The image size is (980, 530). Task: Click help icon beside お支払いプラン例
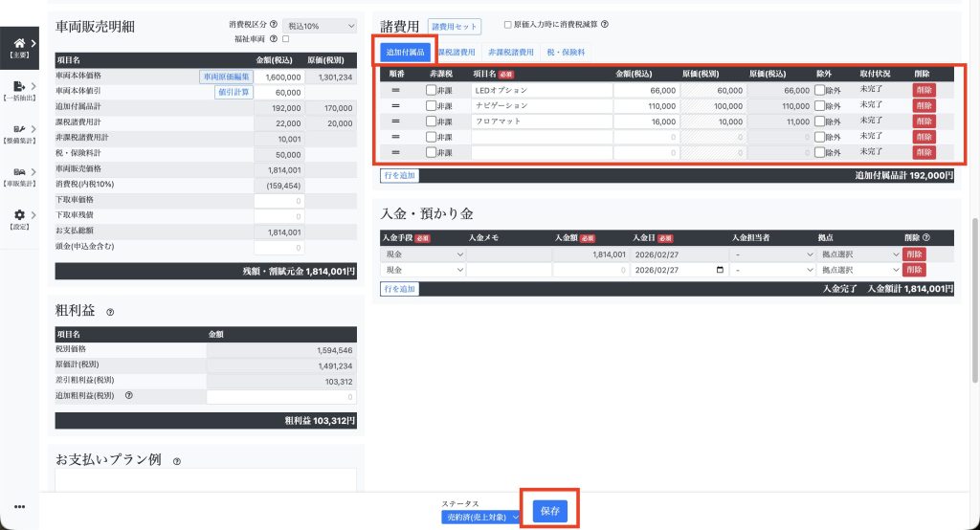coord(176,460)
